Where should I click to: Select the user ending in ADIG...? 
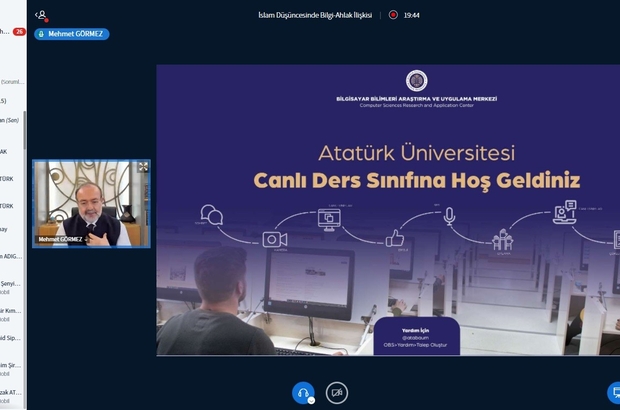[x=12, y=257]
